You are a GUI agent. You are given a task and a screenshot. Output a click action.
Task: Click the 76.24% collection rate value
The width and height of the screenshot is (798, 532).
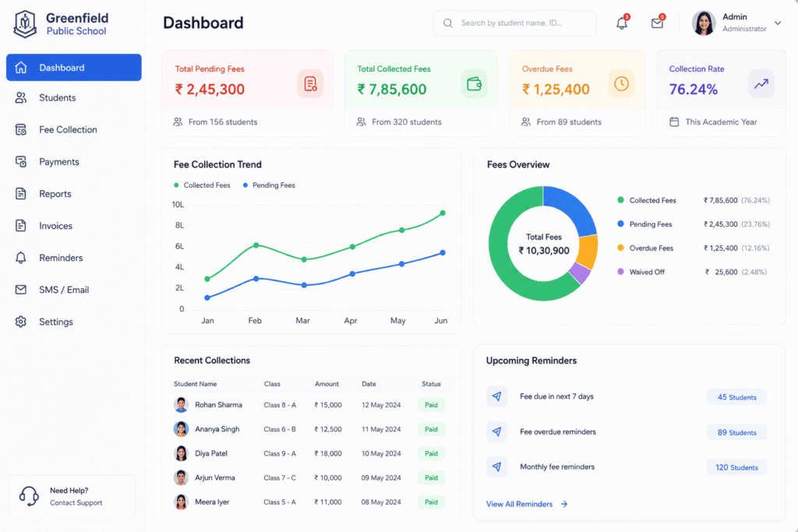click(x=693, y=90)
